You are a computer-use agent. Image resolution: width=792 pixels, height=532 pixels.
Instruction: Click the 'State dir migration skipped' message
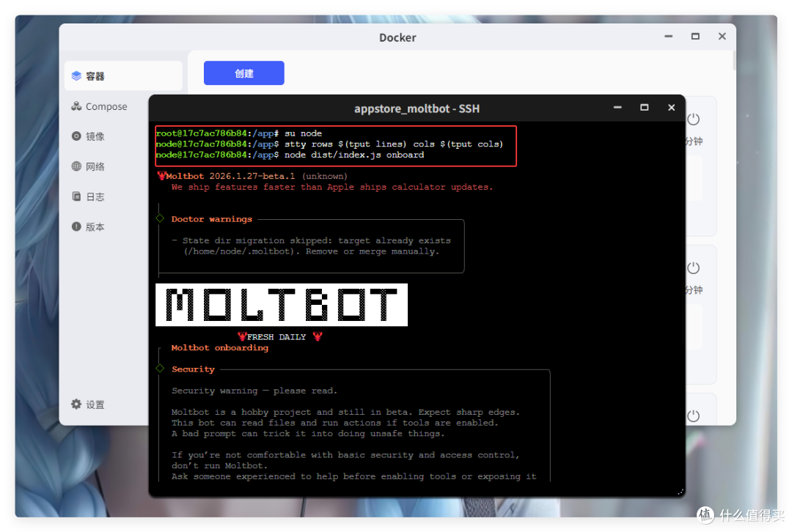(311, 245)
